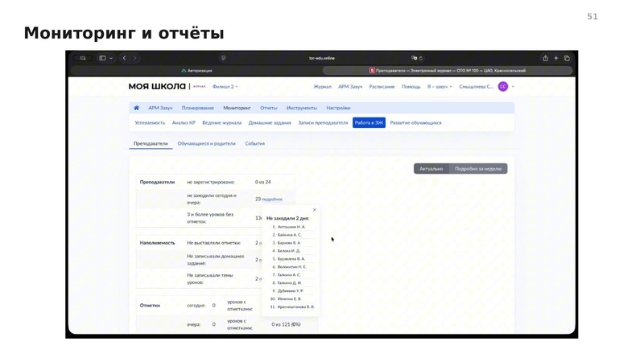Expand the 'Филиал 2' branch dropdown
Image resolution: width=644 pixels, height=362 pixels.
click(225, 87)
